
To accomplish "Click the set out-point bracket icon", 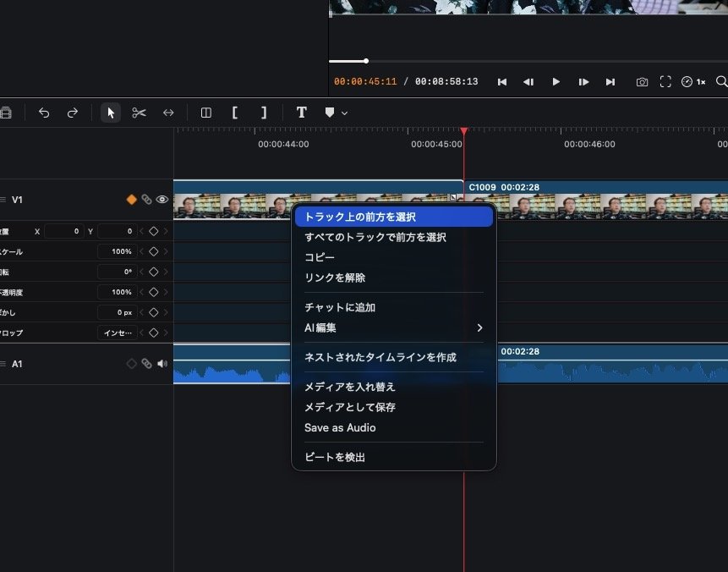I will (264, 113).
